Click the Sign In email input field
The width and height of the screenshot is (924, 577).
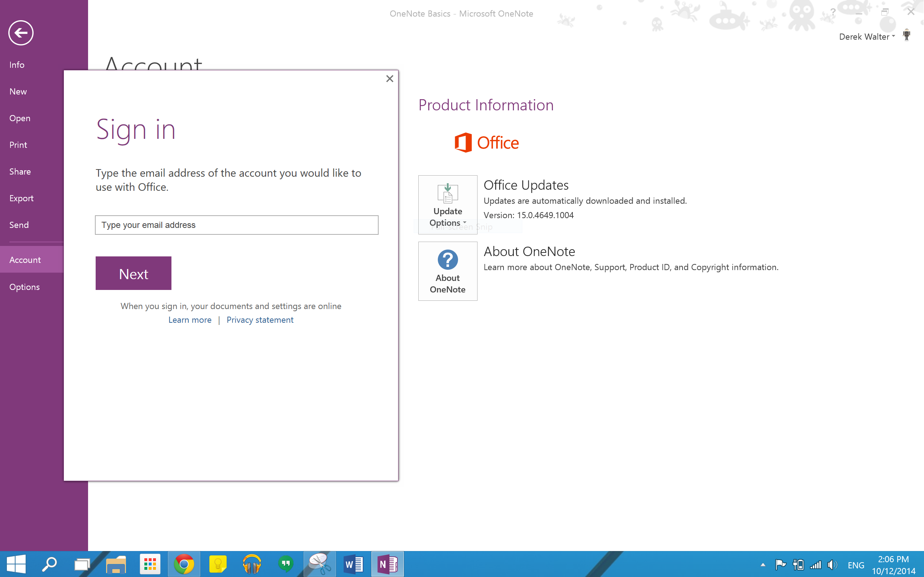(x=236, y=225)
